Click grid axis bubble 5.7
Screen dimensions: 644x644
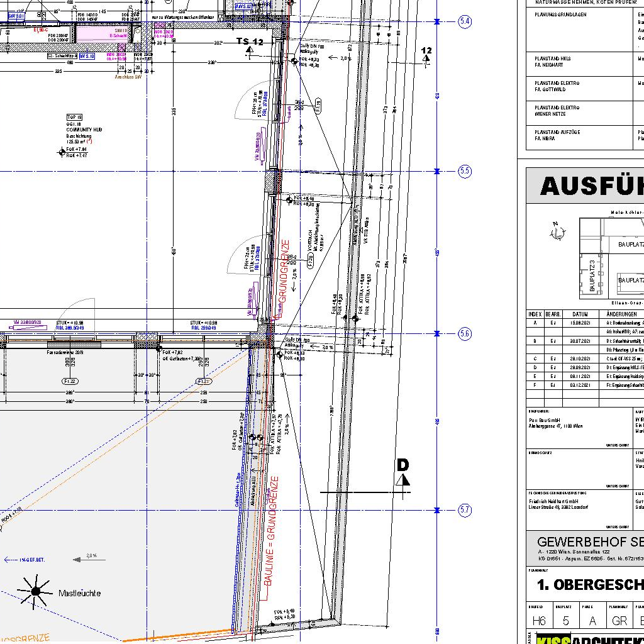(465, 510)
